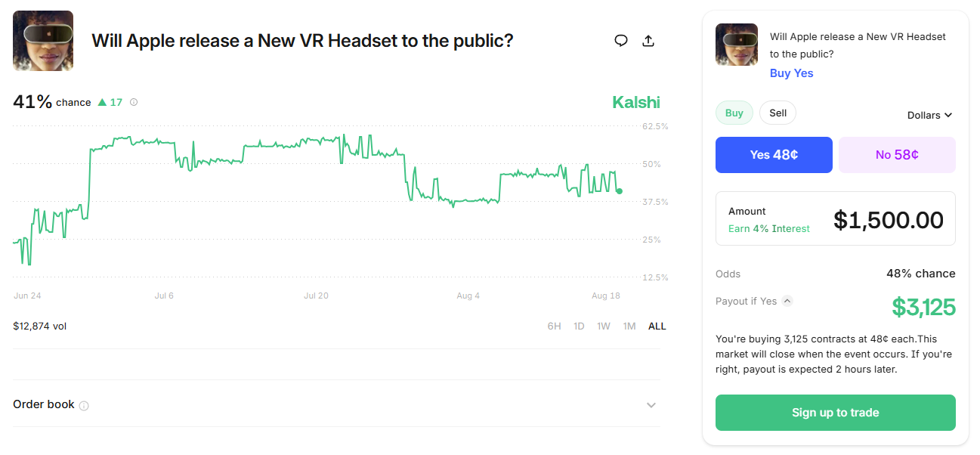Expand the Order book section
This screenshot has width=980, height=455.
pos(651,405)
